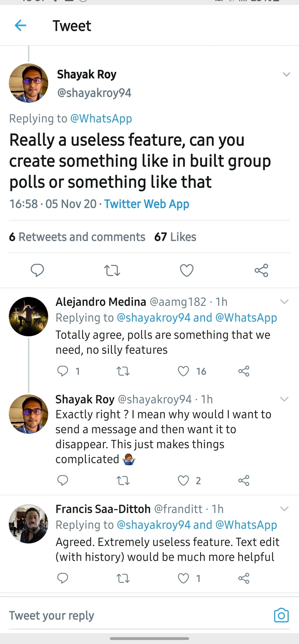This screenshot has height=644, width=299.
Task: Open comment bubble on Alejandro Medina's reply
Action: (62, 371)
